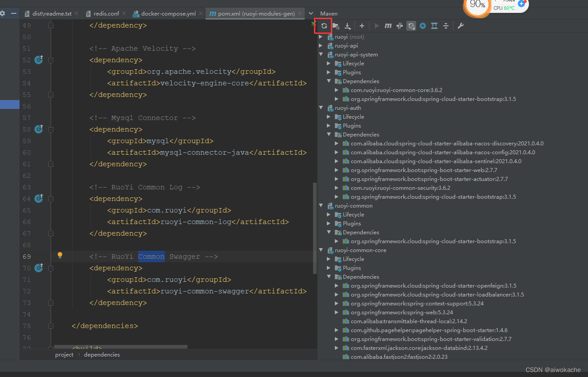Image resolution: width=588 pixels, height=377 pixels.
Task: Expand all nodes in Maven tree
Action: point(434,26)
